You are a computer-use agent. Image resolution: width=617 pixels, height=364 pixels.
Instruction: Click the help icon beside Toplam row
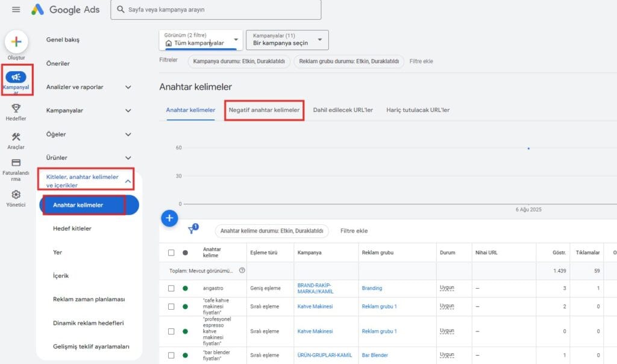pos(242,271)
